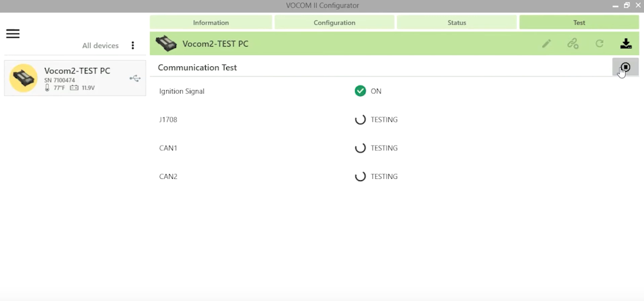Click the All devices label

100,46
